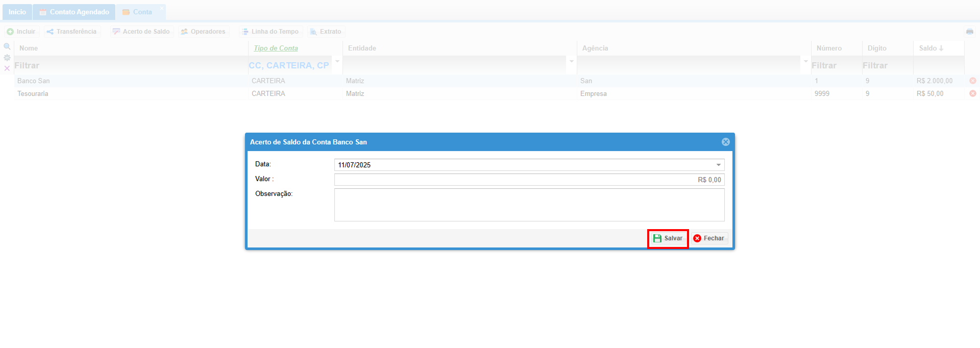980x348 pixels.
Task: Click the Valor amount field
Action: click(529, 180)
